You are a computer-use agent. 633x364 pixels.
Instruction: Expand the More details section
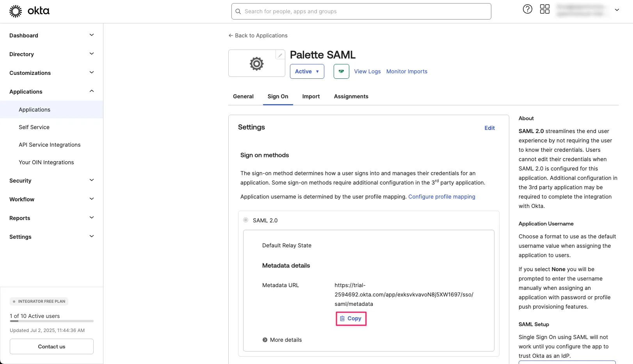[x=282, y=339]
